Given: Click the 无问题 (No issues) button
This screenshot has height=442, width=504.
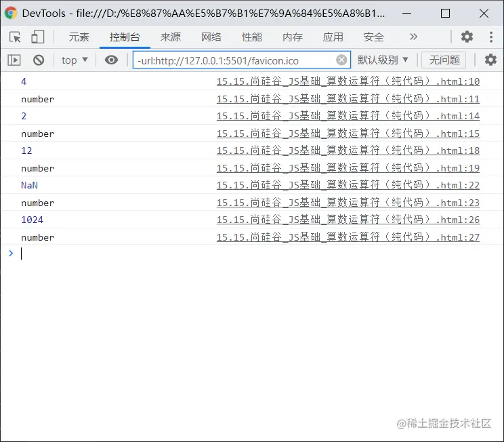Looking at the screenshot, I should pyautogui.click(x=444, y=60).
